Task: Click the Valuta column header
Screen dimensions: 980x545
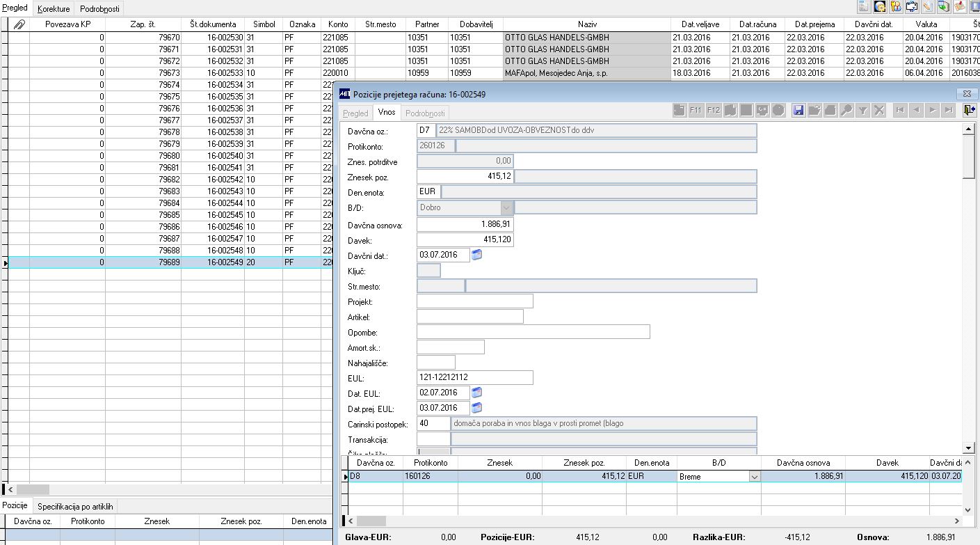Action: click(926, 24)
